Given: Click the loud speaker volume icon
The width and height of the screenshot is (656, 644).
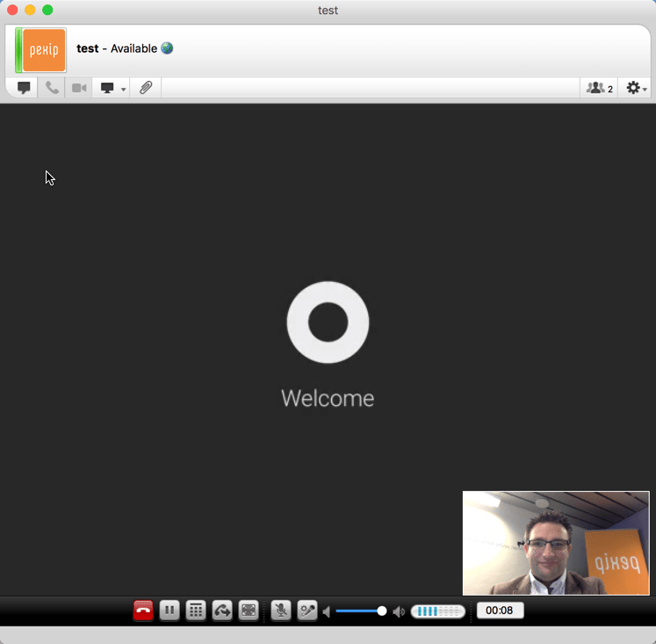Looking at the screenshot, I should 399,611.
